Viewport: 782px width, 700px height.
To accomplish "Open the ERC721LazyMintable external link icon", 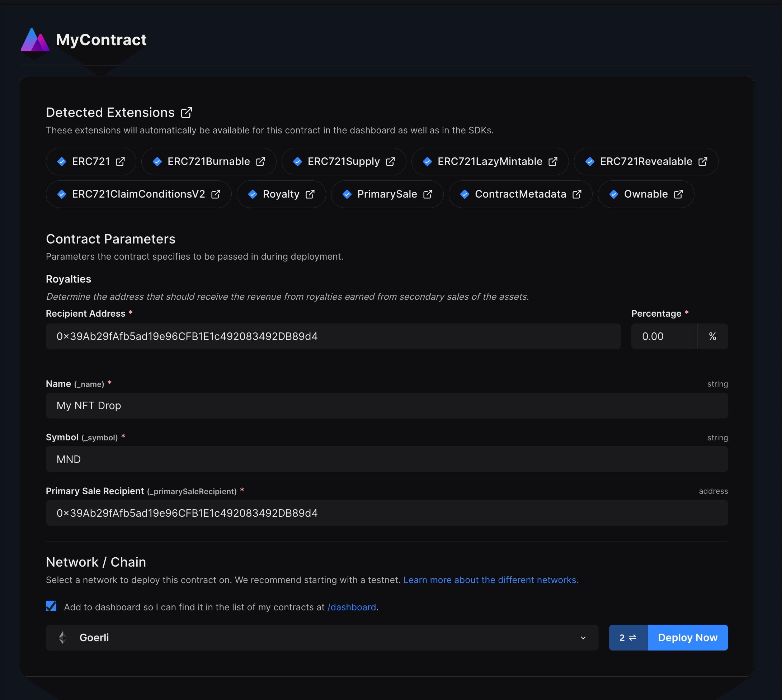I will 553,161.
